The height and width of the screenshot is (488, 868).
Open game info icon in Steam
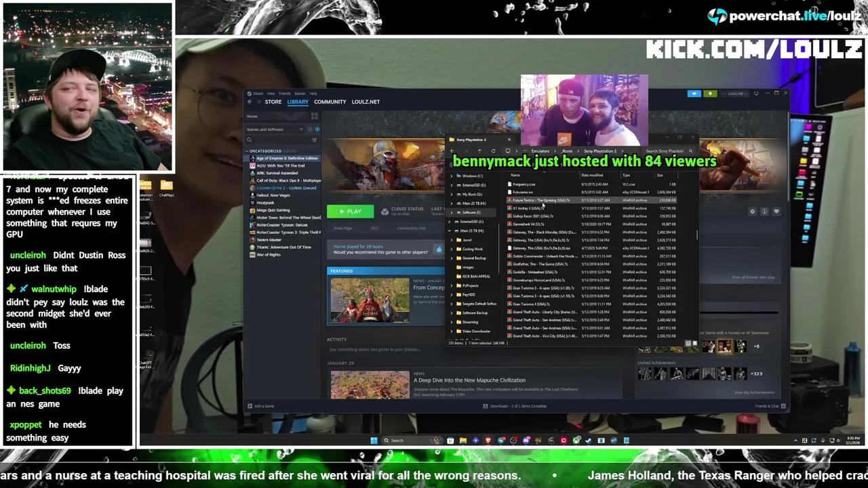764,211
